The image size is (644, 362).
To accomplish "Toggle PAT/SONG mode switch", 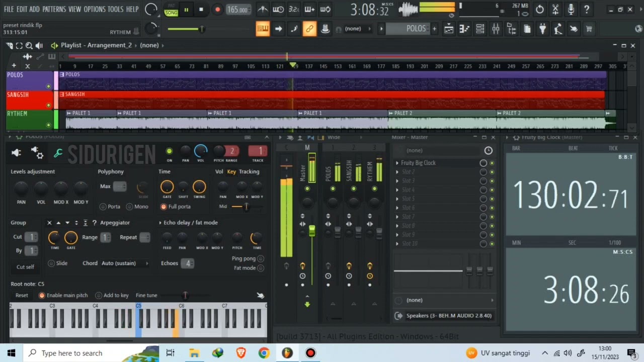I will point(171,10).
